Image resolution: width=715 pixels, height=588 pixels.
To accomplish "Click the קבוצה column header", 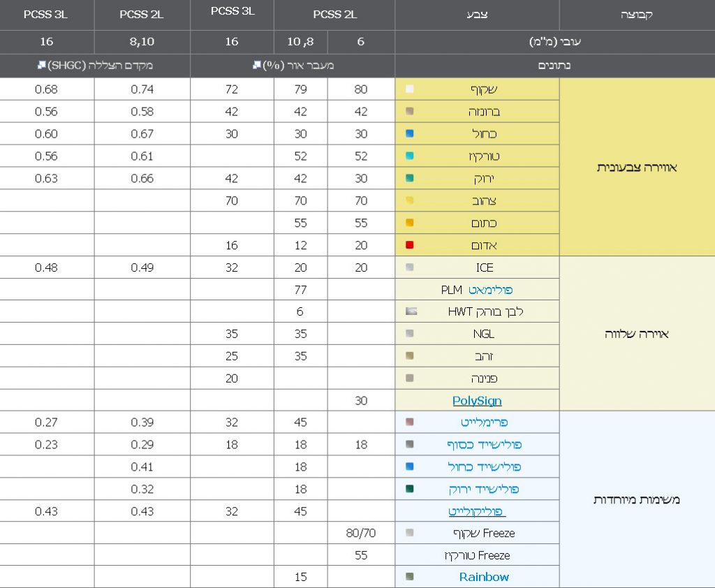I will (x=637, y=15).
